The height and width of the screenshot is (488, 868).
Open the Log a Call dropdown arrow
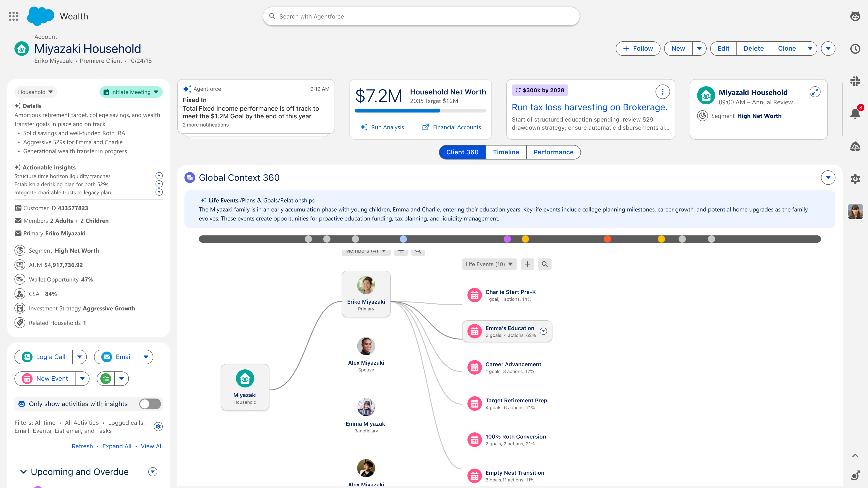[x=80, y=357]
